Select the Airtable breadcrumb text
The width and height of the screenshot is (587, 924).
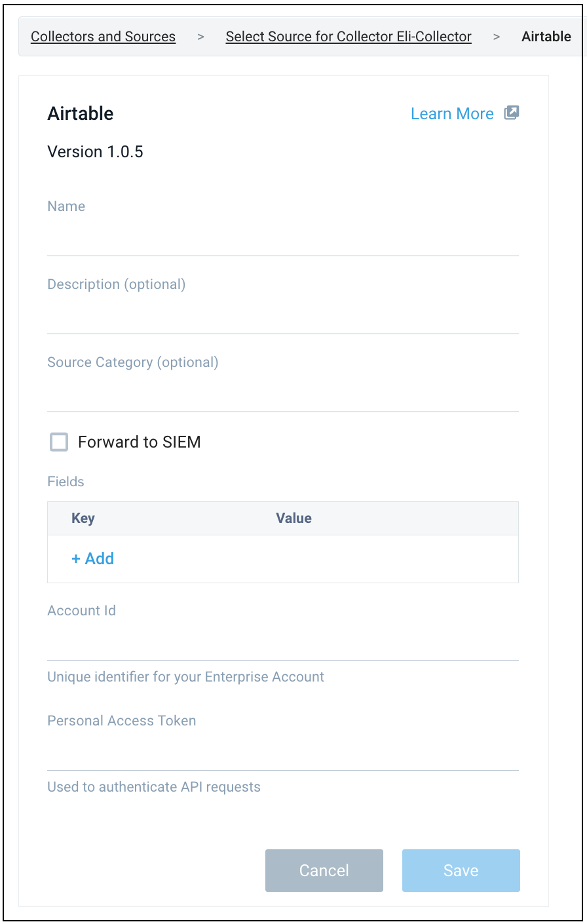point(546,37)
